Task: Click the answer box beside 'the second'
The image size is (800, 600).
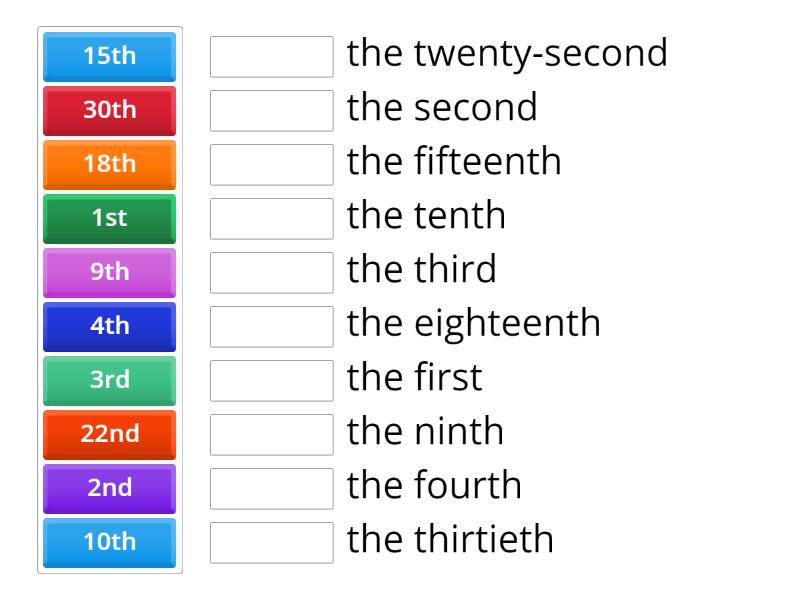Action: [271, 111]
